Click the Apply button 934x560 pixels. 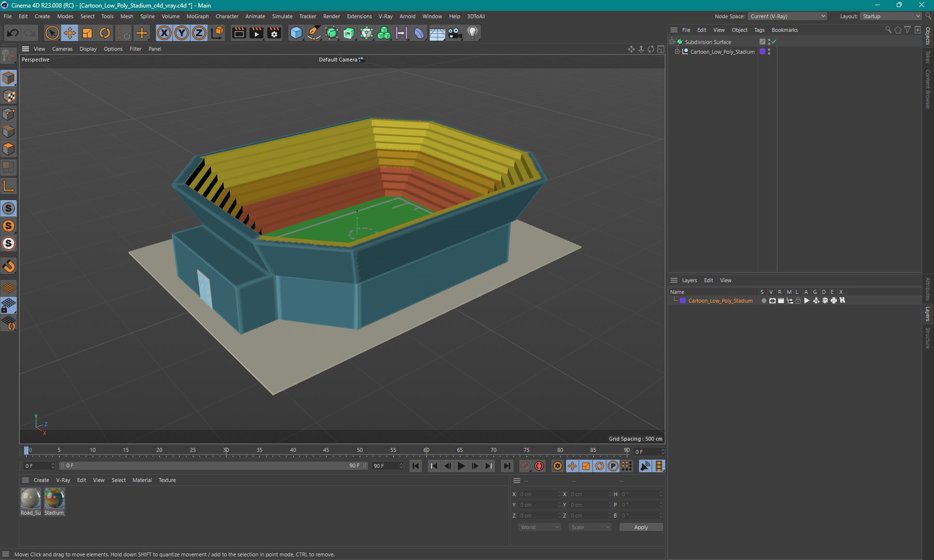pyautogui.click(x=641, y=527)
